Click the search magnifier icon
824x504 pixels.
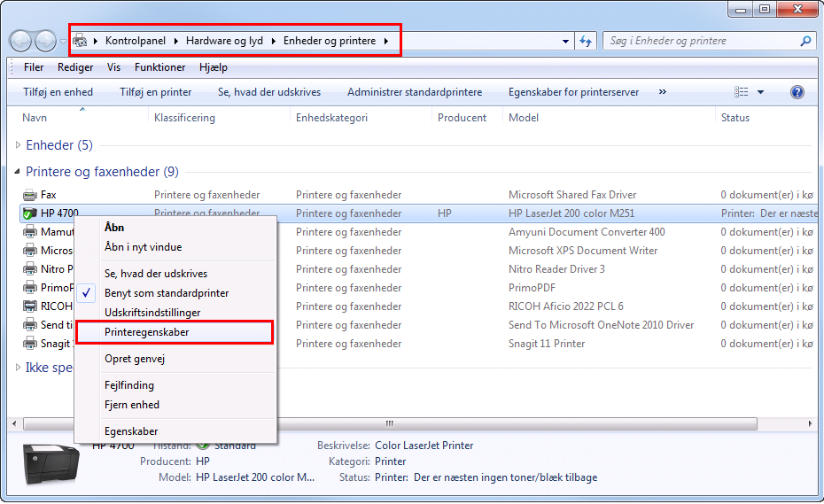click(x=805, y=41)
